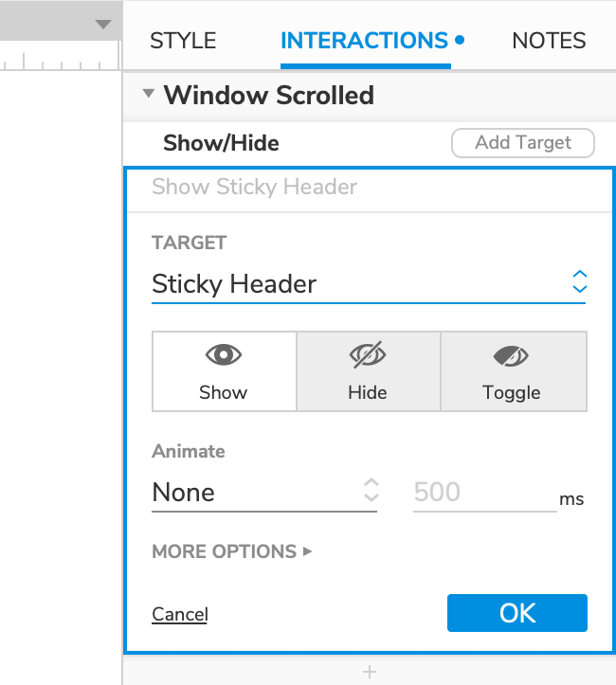Screen dimensions: 616x685
Task: Open the Sticky Header target dropdown
Action: point(368,283)
